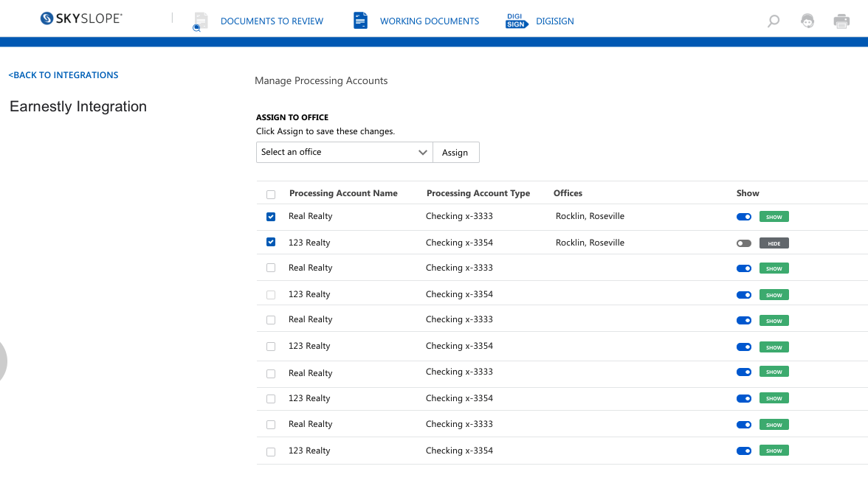Click the ASSIGN TO OFFICE label
868x483 pixels.
point(292,117)
